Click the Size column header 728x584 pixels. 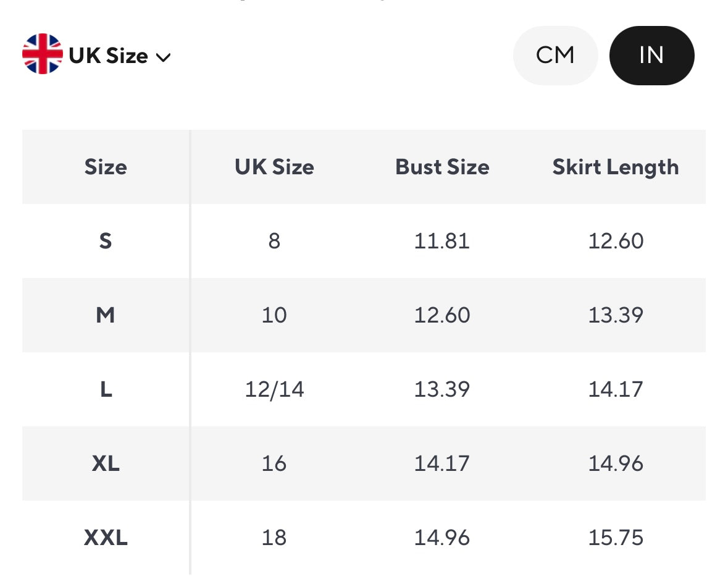coord(106,167)
